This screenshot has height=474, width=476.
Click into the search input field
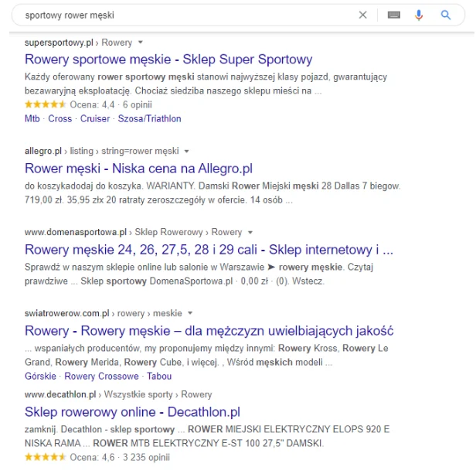click(185, 15)
